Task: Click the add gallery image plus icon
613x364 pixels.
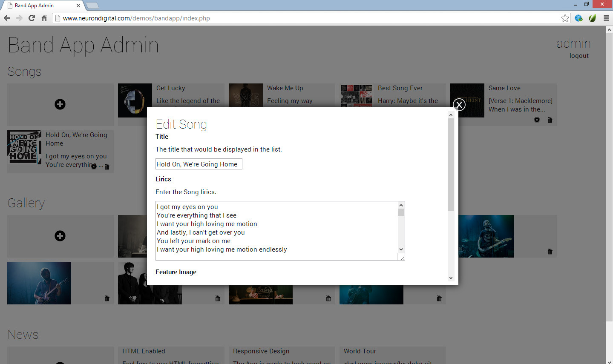Action: click(60, 236)
